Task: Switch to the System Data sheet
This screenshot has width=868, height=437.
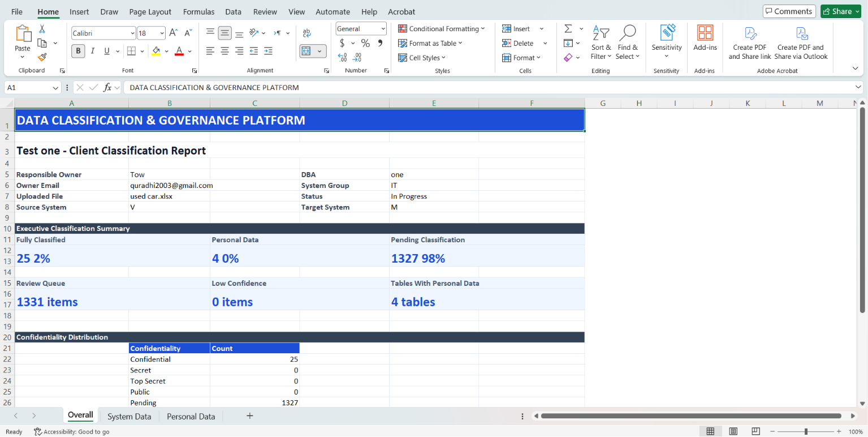Action: pyautogui.click(x=129, y=417)
